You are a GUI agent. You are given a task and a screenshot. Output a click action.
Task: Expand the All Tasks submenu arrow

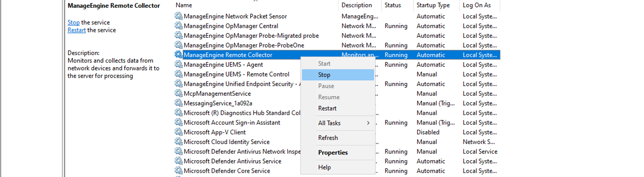pyautogui.click(x=368, y=123)
